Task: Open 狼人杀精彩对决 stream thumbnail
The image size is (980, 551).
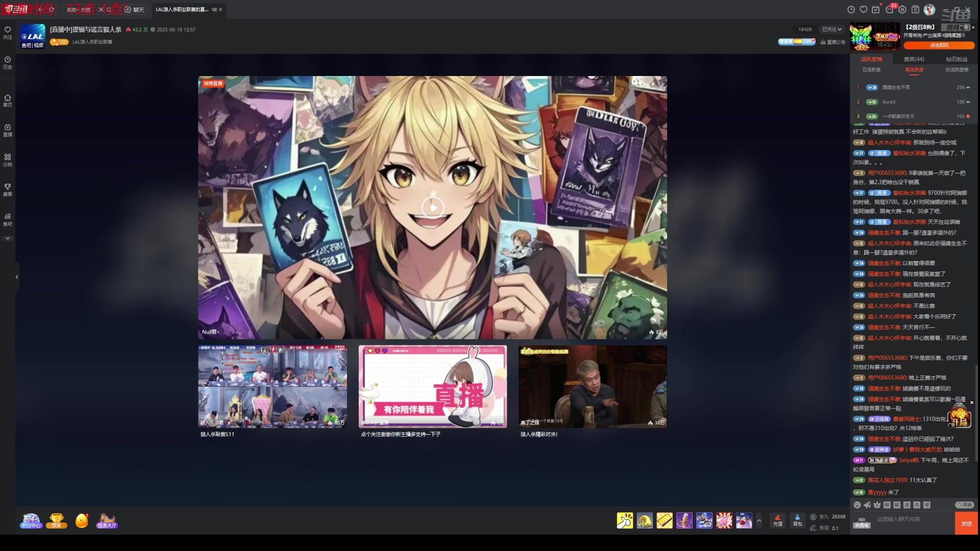Action: pos(593,386)
